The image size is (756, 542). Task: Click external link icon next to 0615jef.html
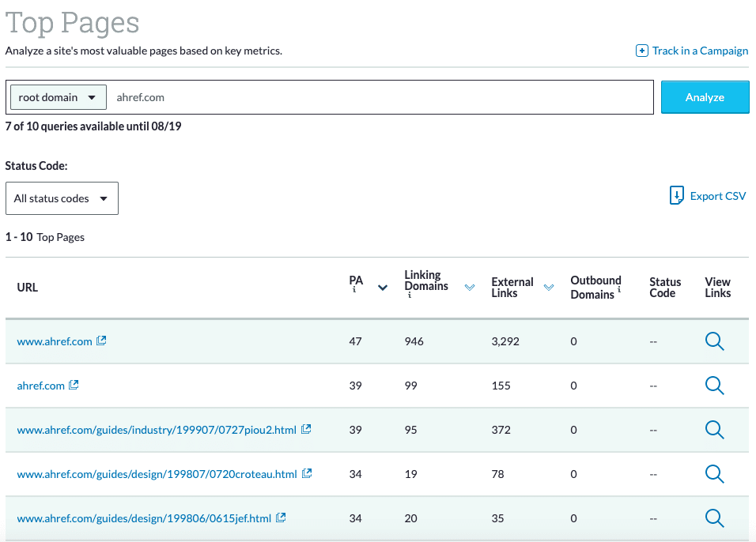pos(281,518)
